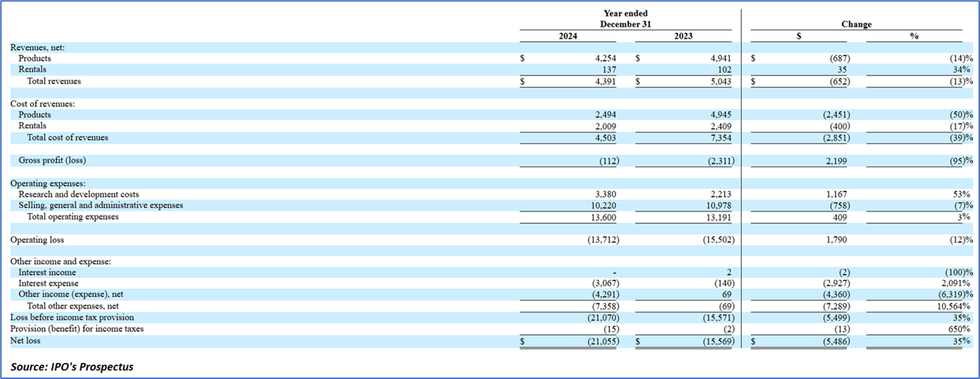The width and height of the screenshot is (980, 379).
Task: Select the Change $ column header
Action: (x=798, y=36)
